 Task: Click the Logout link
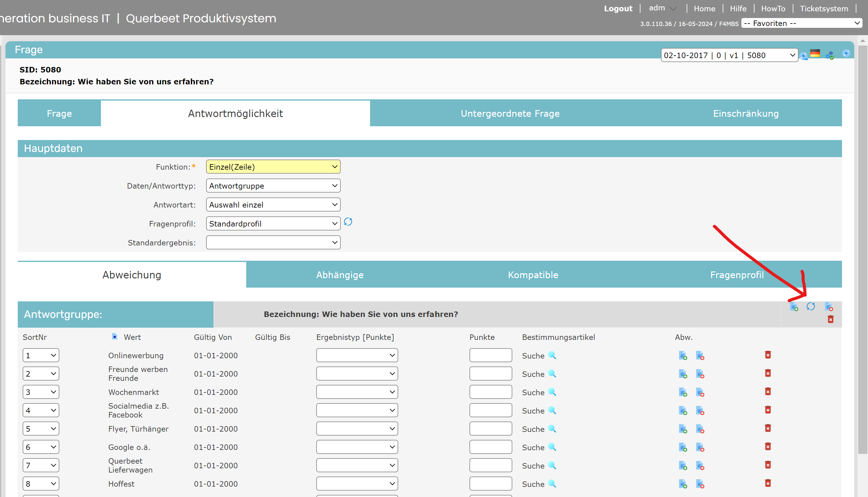click(618, 9)
